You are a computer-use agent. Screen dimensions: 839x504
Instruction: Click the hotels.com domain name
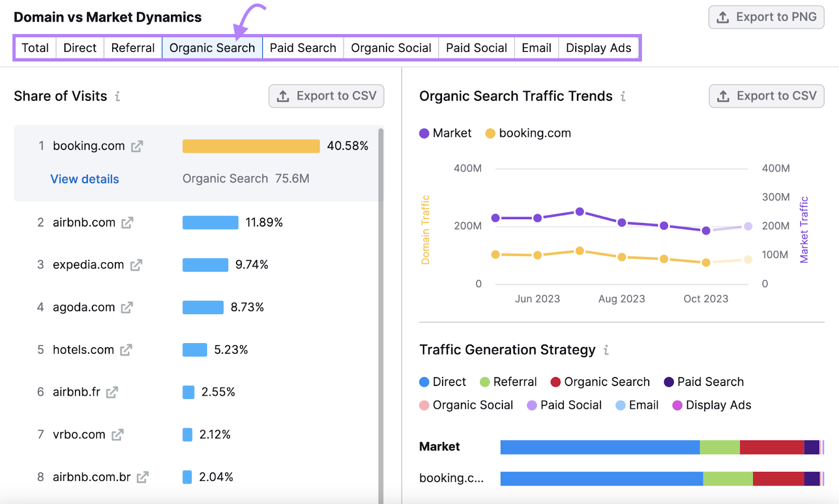pyautogui.click(x=83, y=350)
